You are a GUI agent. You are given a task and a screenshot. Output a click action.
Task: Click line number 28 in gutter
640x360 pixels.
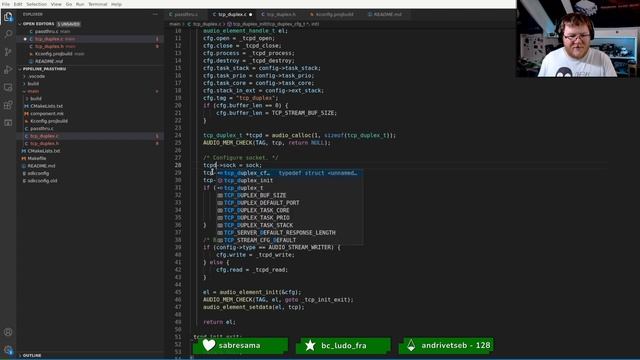(x=178, y=165)
